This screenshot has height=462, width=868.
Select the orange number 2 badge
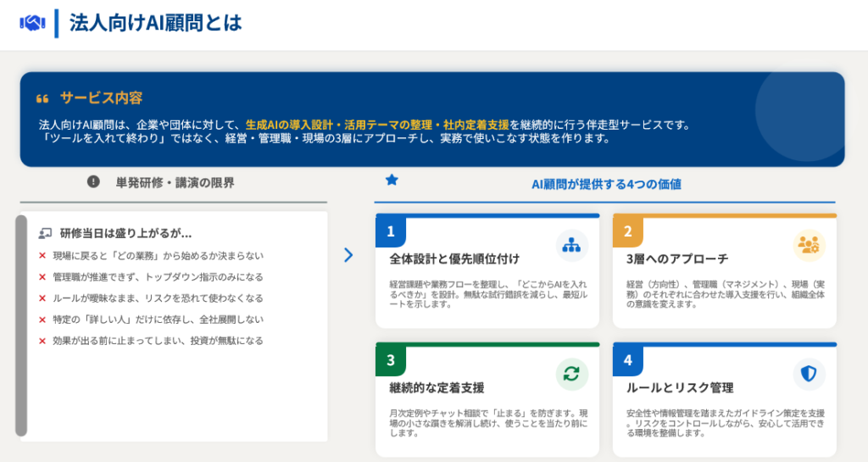pyautogui.click(x=628, y=231)
